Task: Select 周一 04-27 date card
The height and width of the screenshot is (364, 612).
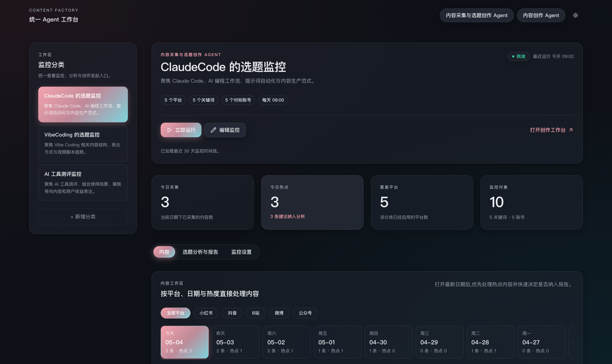Action: coord(542,342)
